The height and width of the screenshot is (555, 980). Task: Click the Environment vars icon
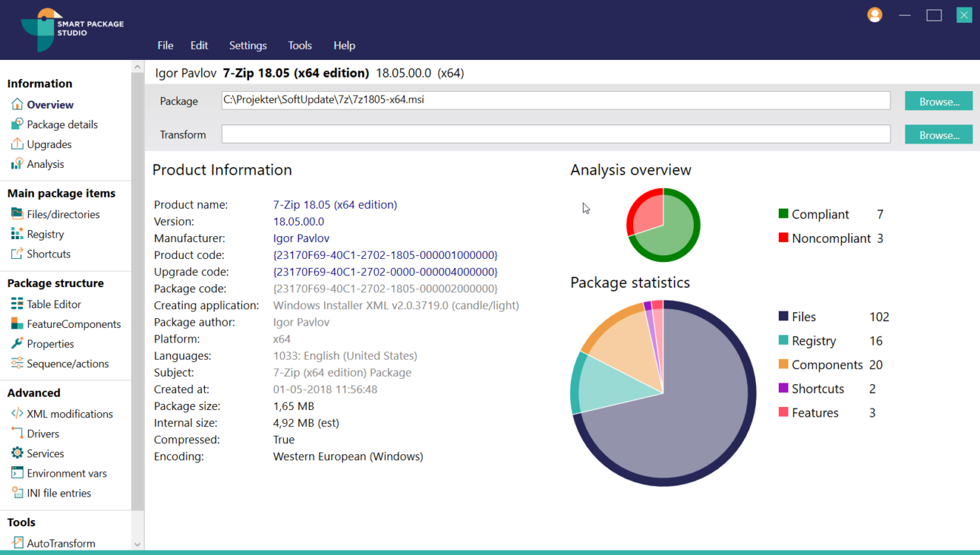tap(17, 473)
